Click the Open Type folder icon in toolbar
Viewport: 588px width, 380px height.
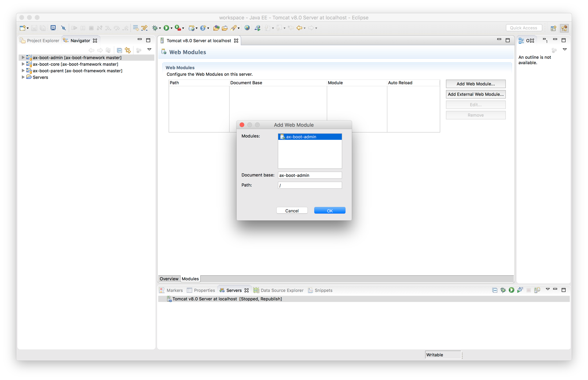coord(216,28)
